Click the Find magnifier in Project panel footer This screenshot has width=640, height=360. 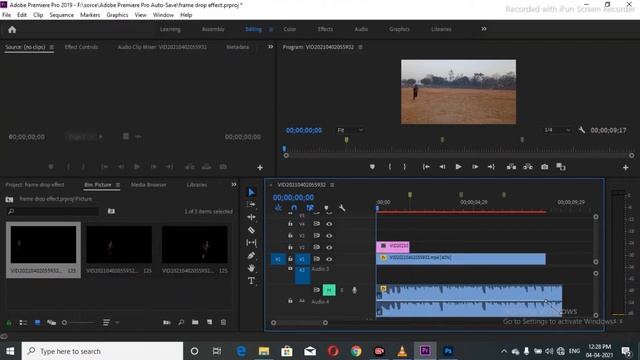[x=181, y=322]
